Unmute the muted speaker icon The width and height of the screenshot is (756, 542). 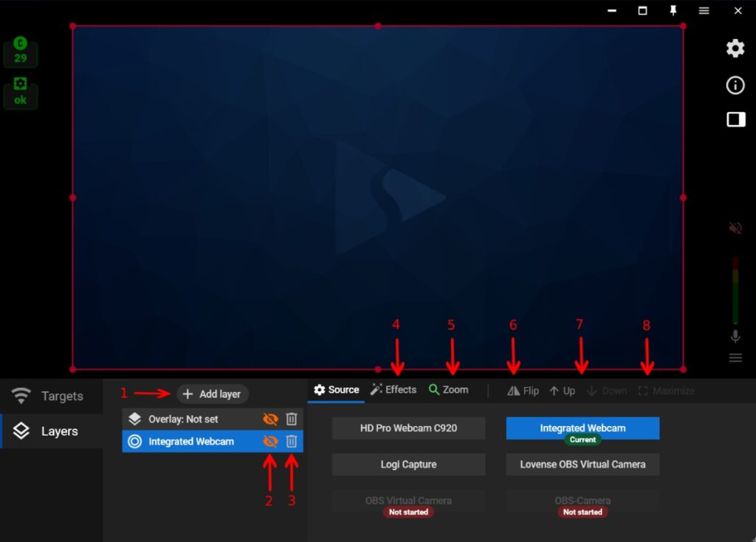735,228
